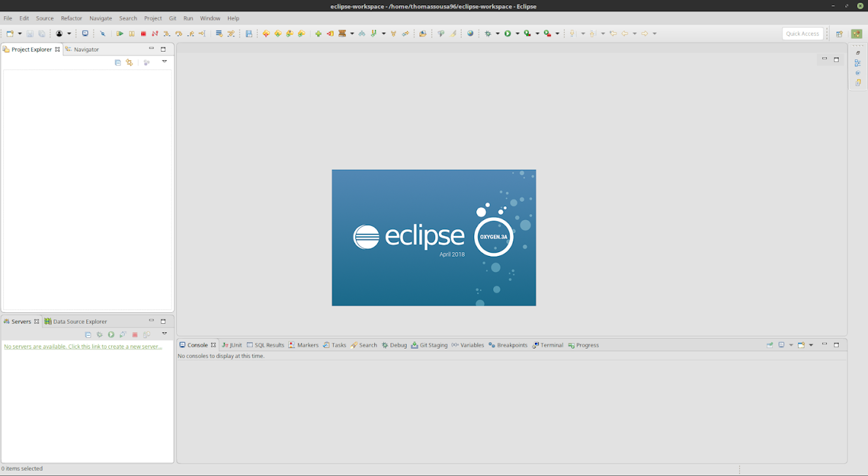The height and width of the screenshot is (476, 868).
Task: Switch to the JUnit tab
Action: coord(232,345)
